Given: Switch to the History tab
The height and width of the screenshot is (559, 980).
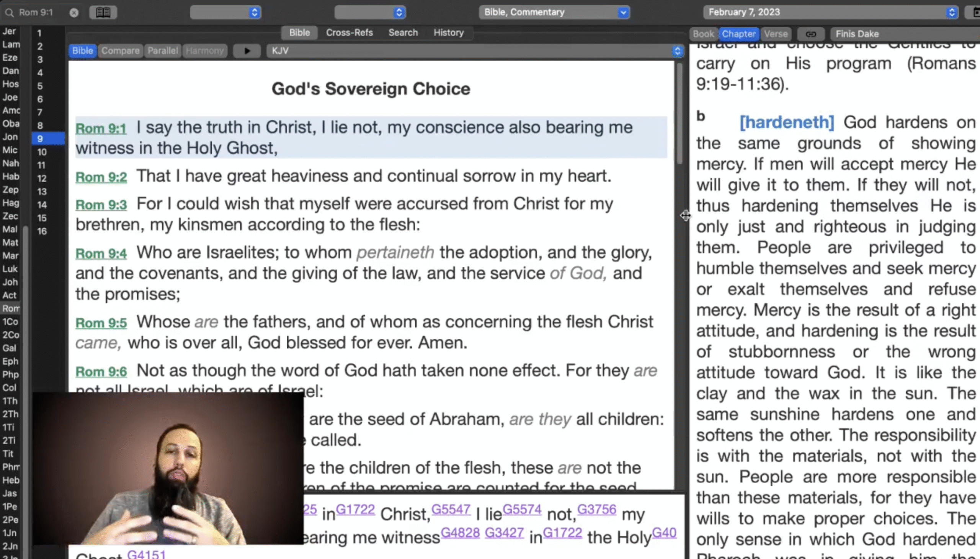Looking at the screenshot, I should click(448, 33).
